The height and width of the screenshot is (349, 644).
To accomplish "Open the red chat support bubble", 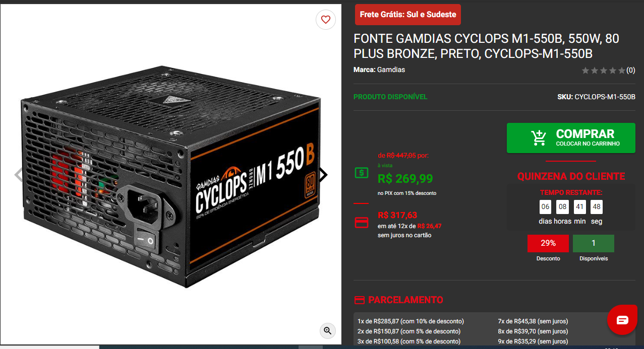I will tap(622, 320).
